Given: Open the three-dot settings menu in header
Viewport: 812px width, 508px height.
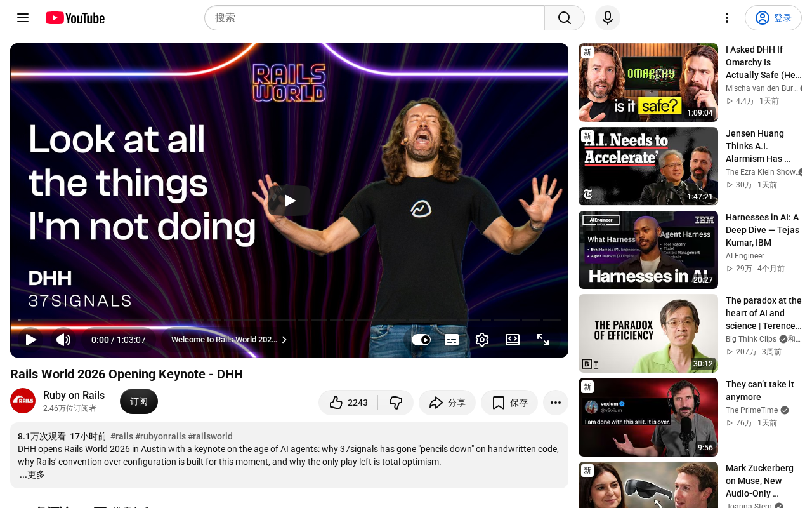Looking at the screenshot, I should (727, 18).
